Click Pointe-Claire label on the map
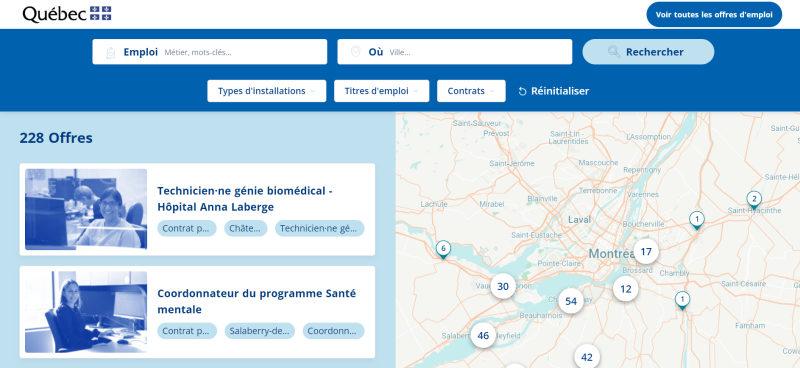This screenshot has width=800, height=368. click(559, 263)
